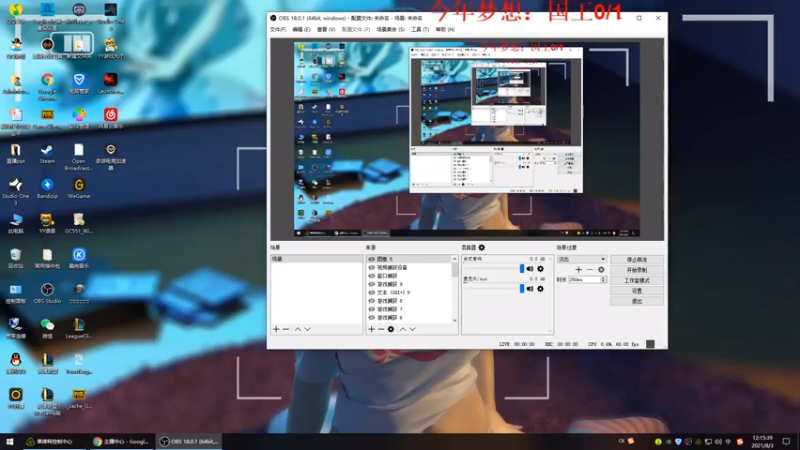Remove scene transition with minus icon
This screenshot has width=800, height=450.
click(590, 269)
